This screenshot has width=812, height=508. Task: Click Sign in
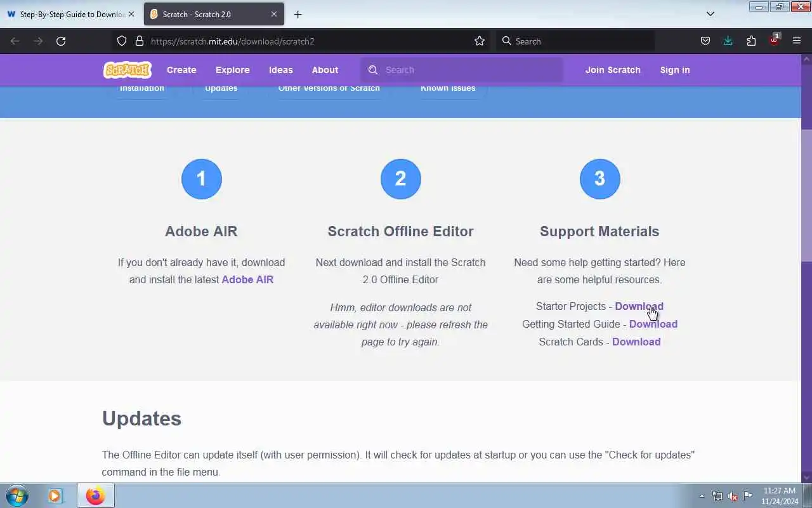[x=675, y=70]
